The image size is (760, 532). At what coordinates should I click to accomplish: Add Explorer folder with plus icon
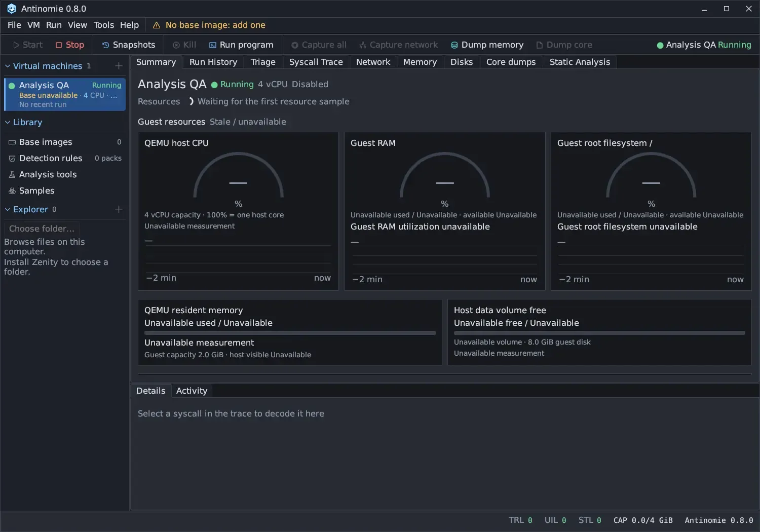(119, 209)
